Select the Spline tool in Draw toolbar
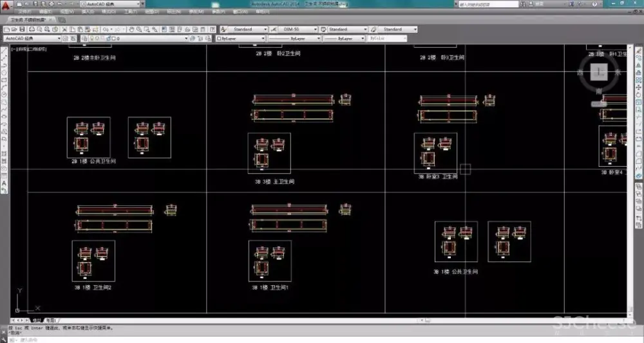 (x=4, y=109)
